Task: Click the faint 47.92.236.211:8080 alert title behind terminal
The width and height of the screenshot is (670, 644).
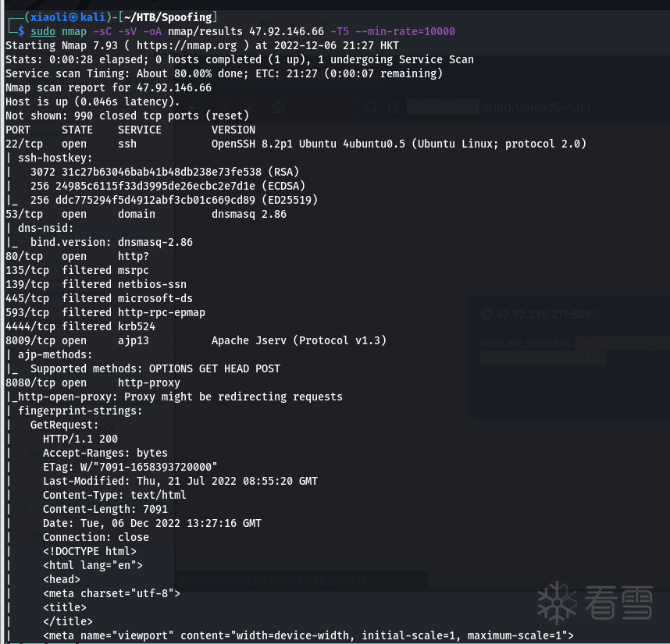Action: (547, 315)
